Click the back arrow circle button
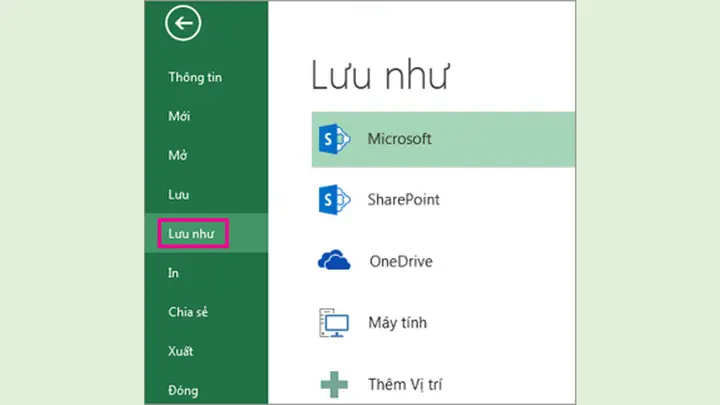 pos(183,23)
